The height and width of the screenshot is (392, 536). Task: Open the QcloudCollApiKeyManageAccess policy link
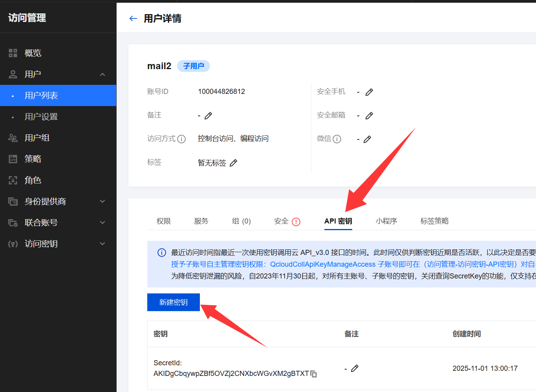(x=322, y=264)
